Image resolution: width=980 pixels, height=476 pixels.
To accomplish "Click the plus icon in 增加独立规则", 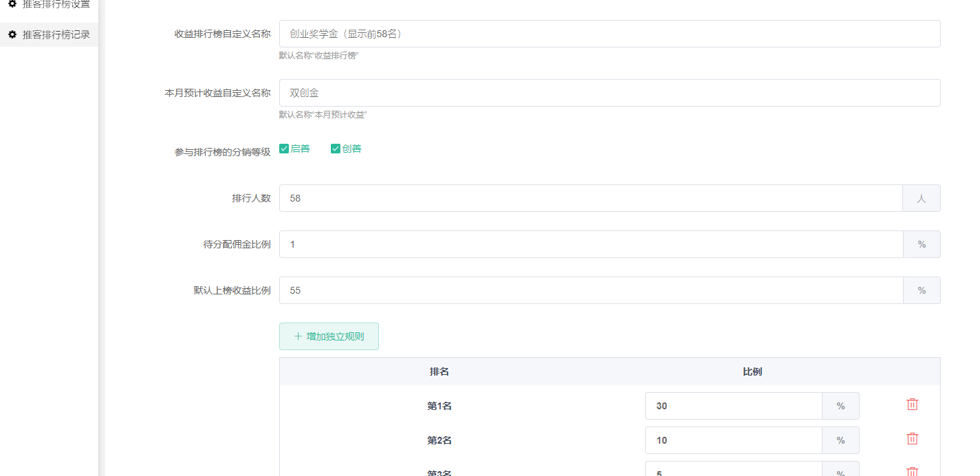I will pos(298,336).
